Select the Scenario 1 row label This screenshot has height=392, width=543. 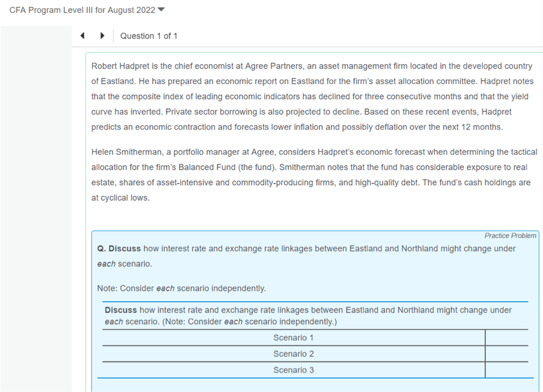[293, 338]
